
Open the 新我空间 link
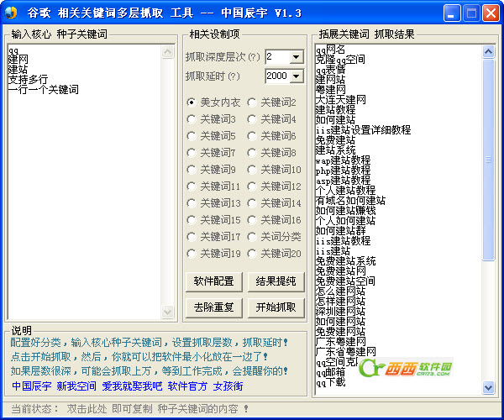click(76, 386)
